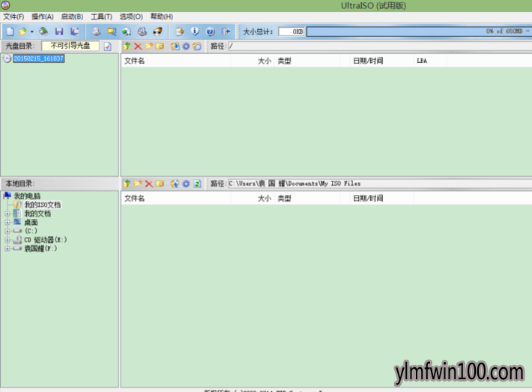This screenshot has width=532, height=392.
Task: Click the Save floppy disk icon
Action: [x=59, y=31]
